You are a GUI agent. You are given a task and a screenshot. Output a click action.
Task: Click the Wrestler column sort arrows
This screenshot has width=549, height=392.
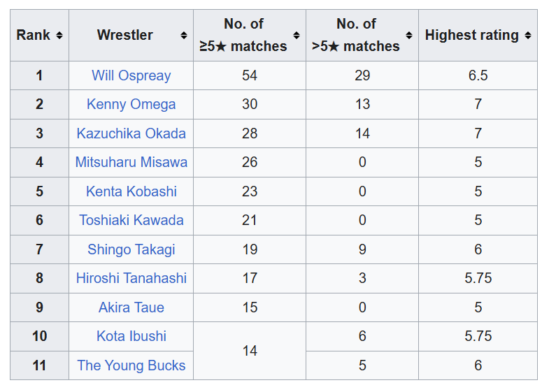point(184,36)
